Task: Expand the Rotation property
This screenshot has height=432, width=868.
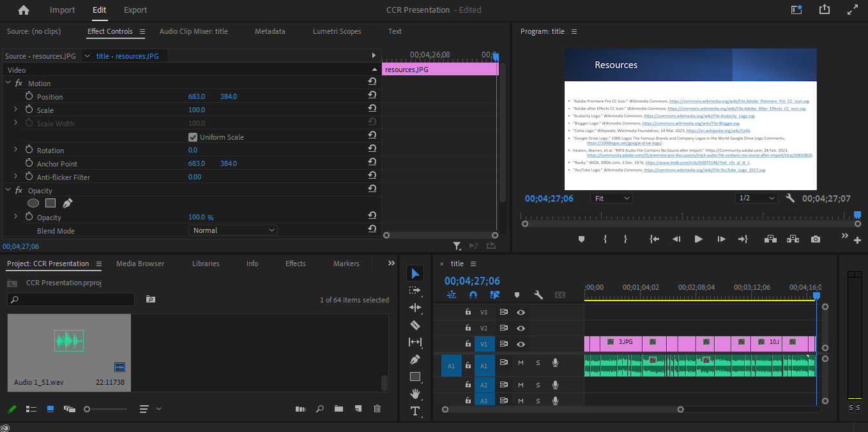Action: coord(16,149)
